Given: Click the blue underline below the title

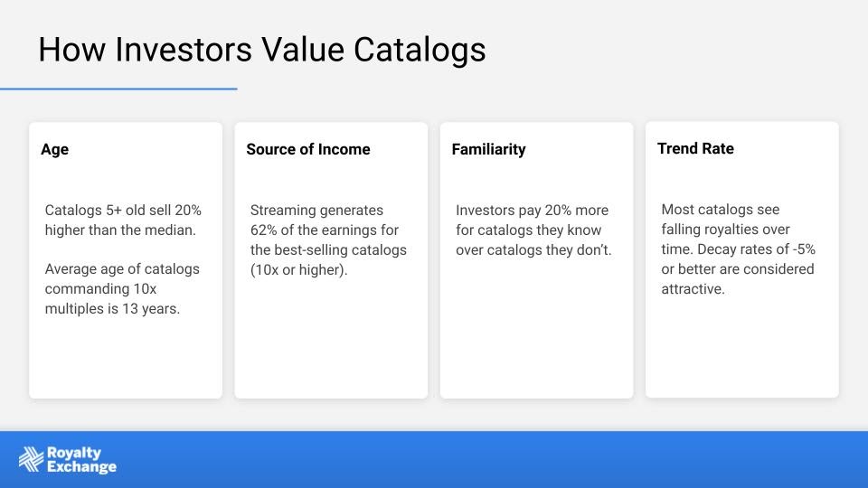Looking at the screenshot, I should click(x=118, y=89).
